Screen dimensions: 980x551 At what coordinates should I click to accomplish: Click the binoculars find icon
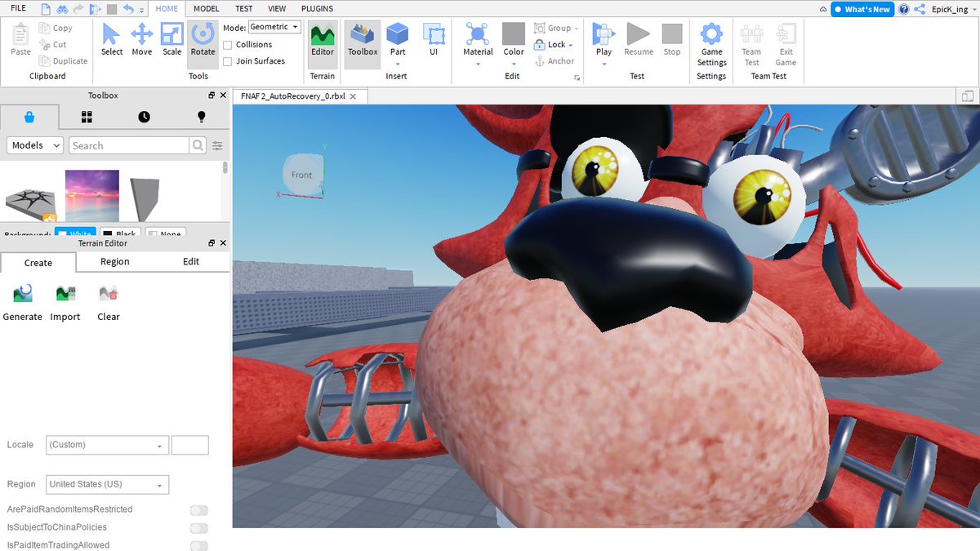61,9
